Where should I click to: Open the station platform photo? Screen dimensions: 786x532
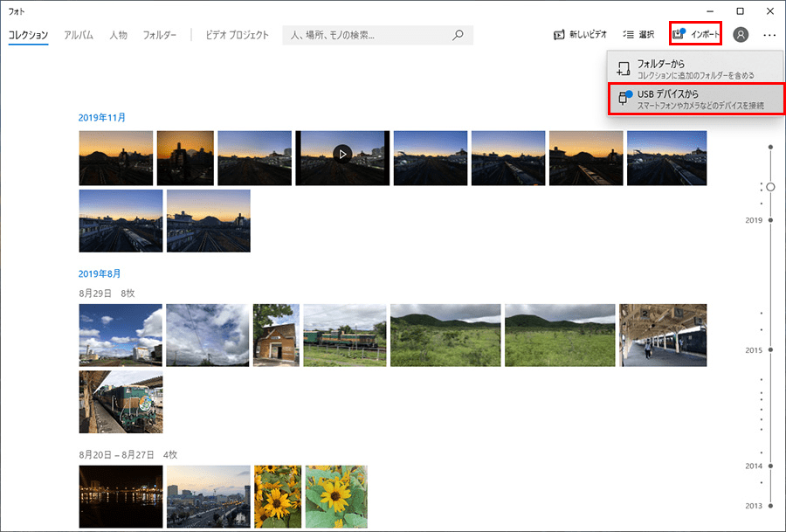663,335
